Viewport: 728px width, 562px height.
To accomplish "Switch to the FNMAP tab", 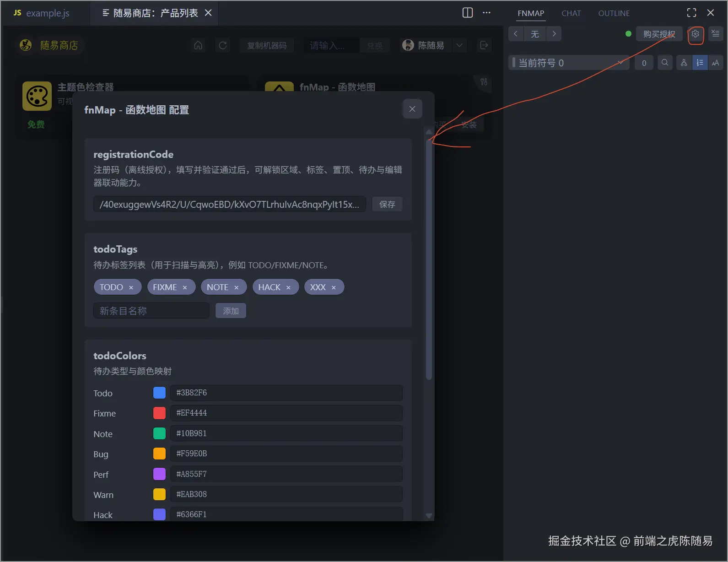I will click(531, 13).
